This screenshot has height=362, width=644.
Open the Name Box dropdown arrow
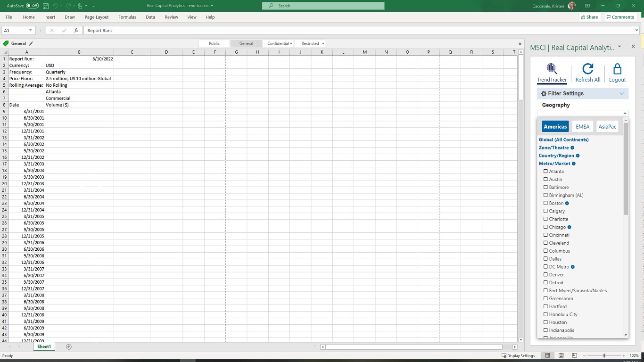point(31,30)
